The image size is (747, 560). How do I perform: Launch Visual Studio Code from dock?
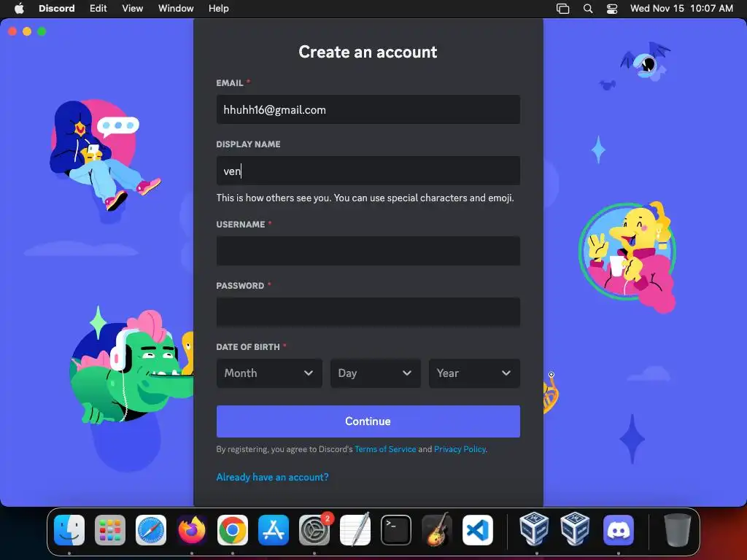(478, 530)
